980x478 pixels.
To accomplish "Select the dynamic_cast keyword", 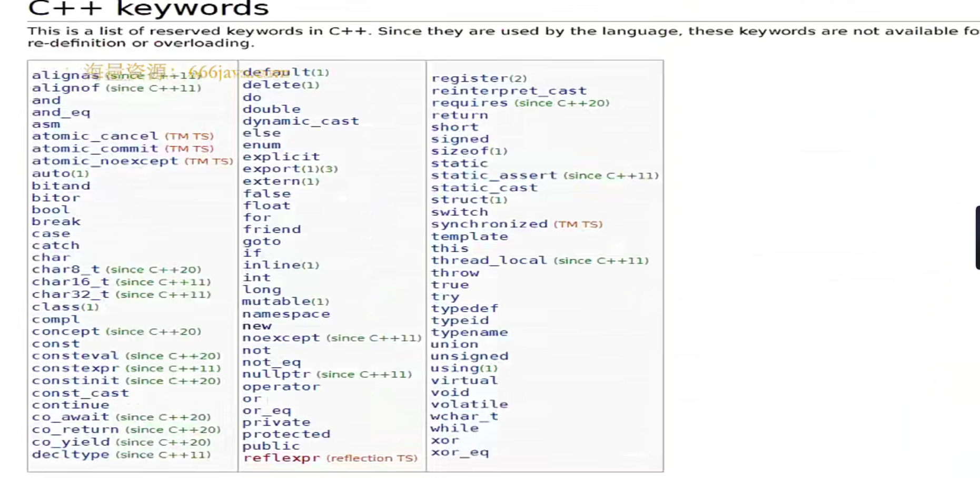I will click(301, 121).
